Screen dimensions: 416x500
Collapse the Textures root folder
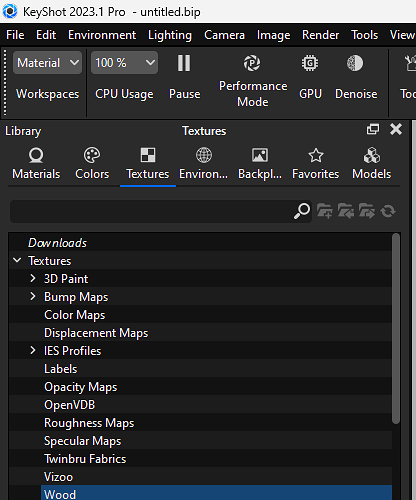click(x=17, y=260)
